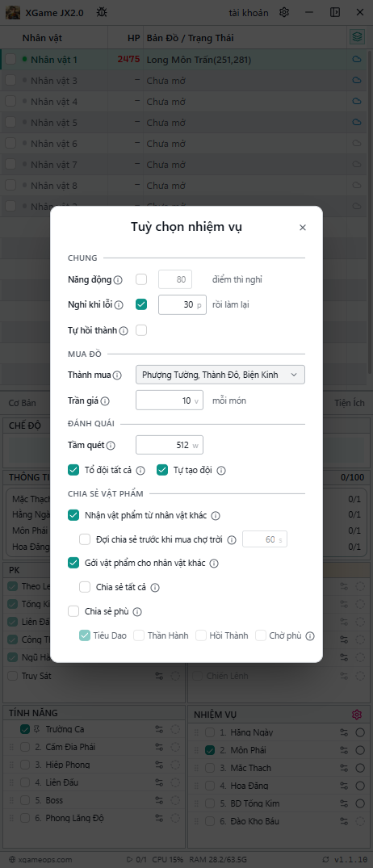Uncheck Gởi vật phẩm cho nhân vật khác
This screenshot has width=373, height=868.
point(73,563)
